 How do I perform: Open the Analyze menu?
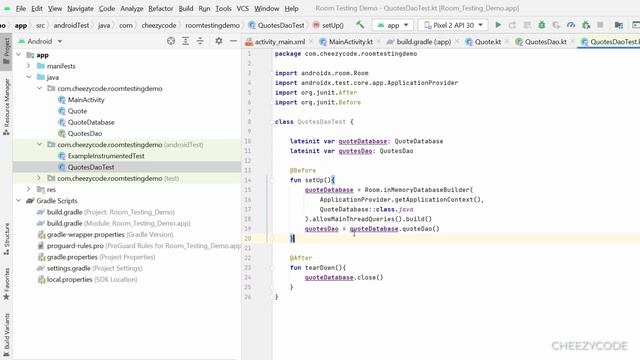(131, 8)
